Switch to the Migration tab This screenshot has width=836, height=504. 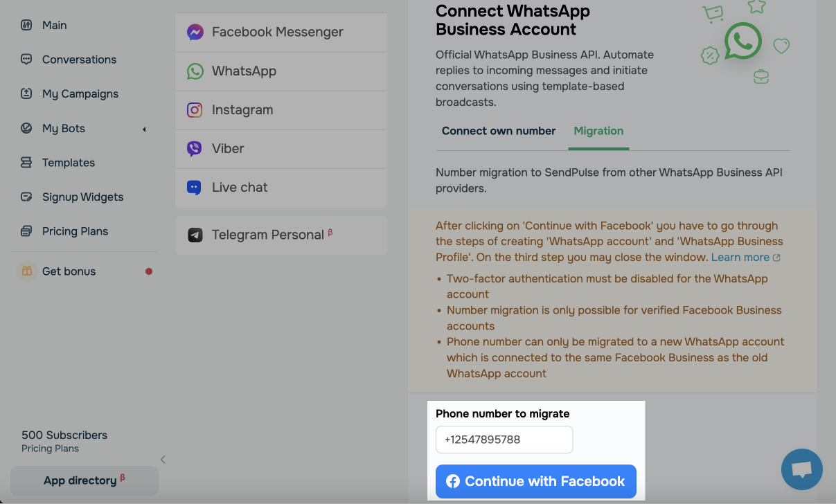(x=598, y=131)
